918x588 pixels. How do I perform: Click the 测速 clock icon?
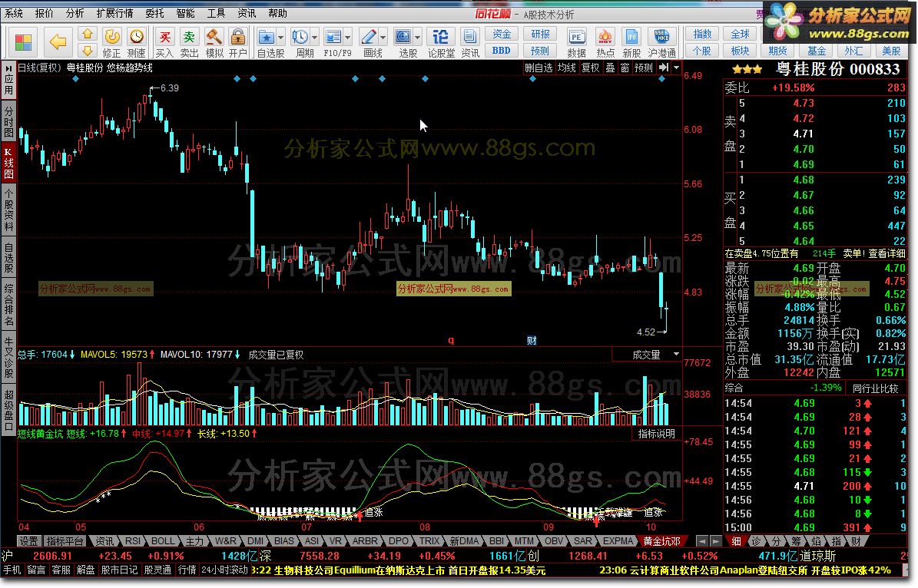tap(137, 37)
